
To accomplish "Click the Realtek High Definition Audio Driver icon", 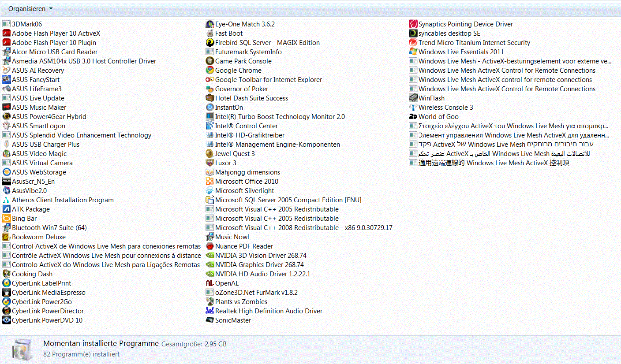I will [210, 311].
